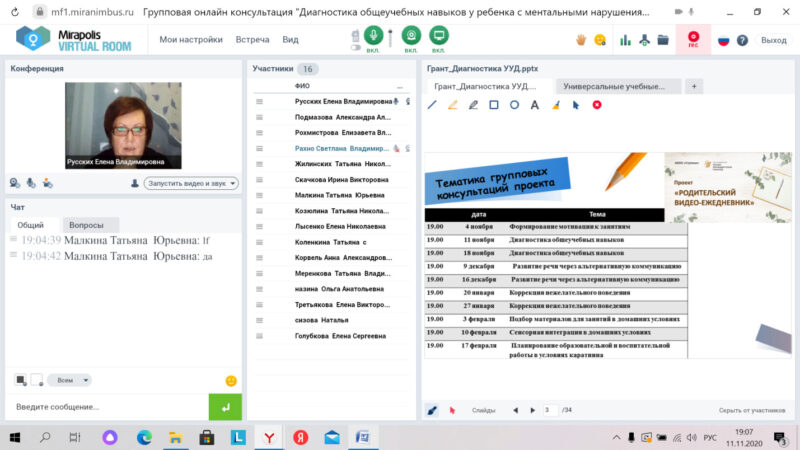Screen dimensions: 800x450
Task: Click the slide number input field
Action: click(x=549, y=410)
